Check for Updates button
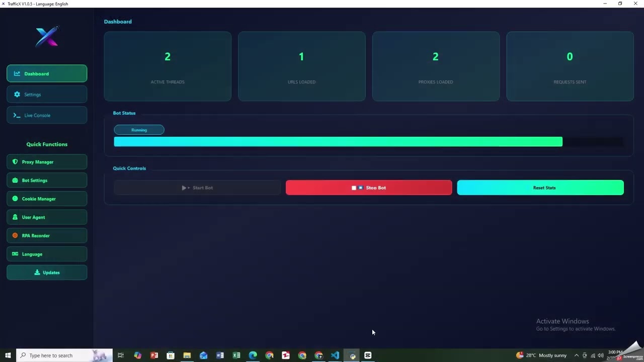Viewport: 644px width, 362px height. pyautogui.click(x=47, y=273)
